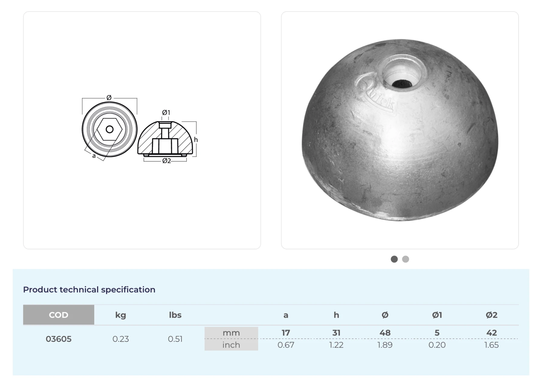Viewport: 544px width, 392px height.
Task: Click the kg column header
Action: pyautogui.click(x=121, y=315)
